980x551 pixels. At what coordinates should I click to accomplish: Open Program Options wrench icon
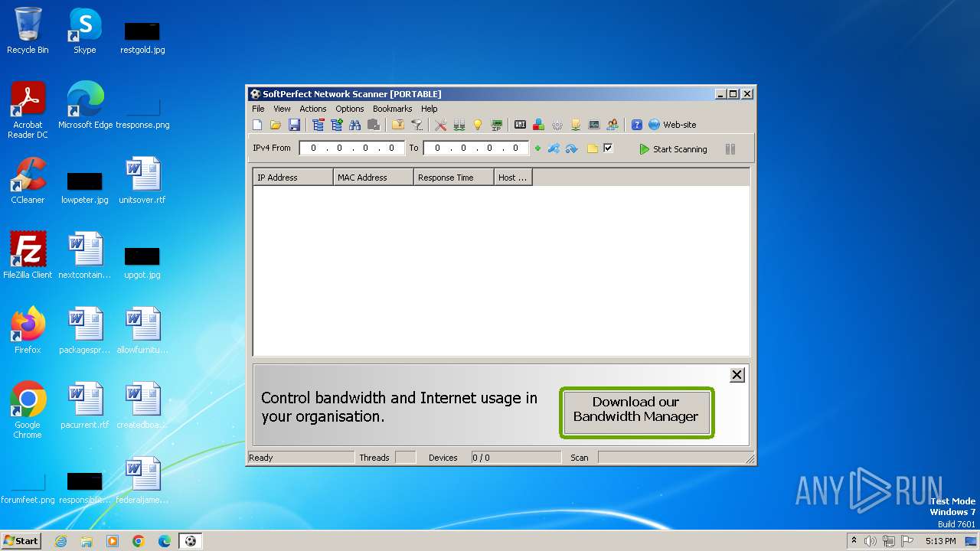point(441,125)
